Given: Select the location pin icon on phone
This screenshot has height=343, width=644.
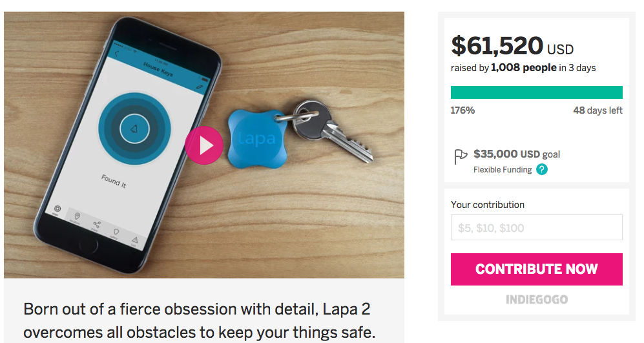Looking at the screenshot, I should 77,216.
